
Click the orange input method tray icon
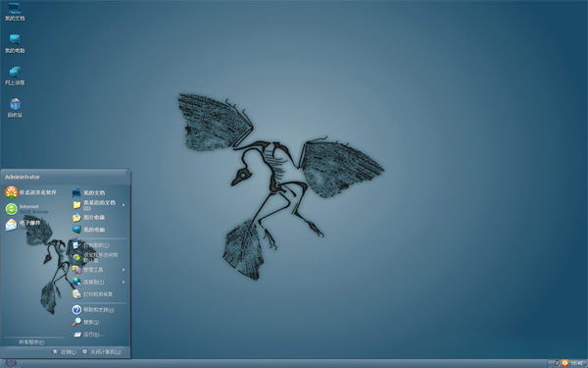(565, 363)
